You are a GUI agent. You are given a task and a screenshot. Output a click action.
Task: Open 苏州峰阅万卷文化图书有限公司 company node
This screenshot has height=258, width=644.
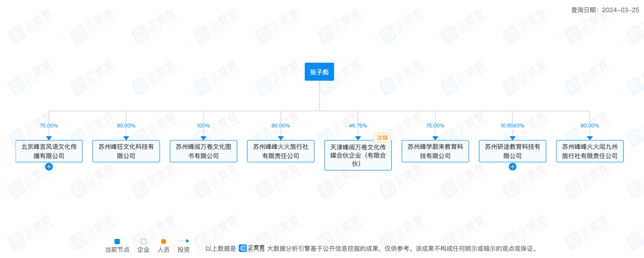203,151
